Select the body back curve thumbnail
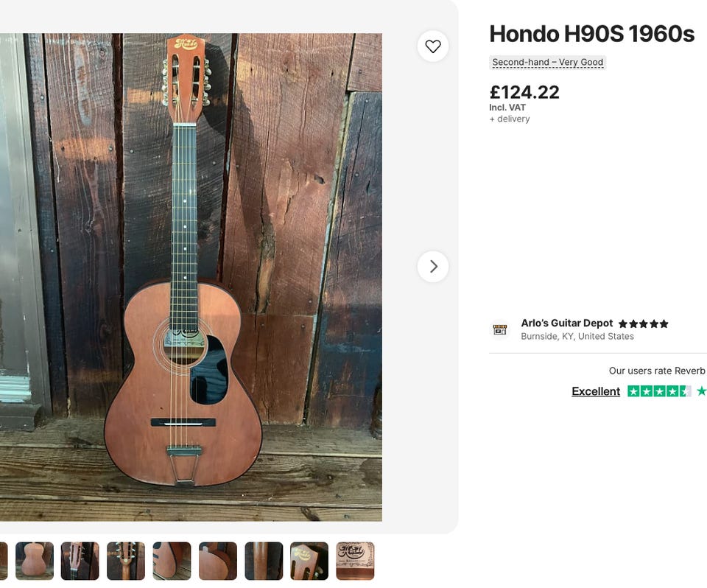Screen dimensions: 707x588 (218, 561)
